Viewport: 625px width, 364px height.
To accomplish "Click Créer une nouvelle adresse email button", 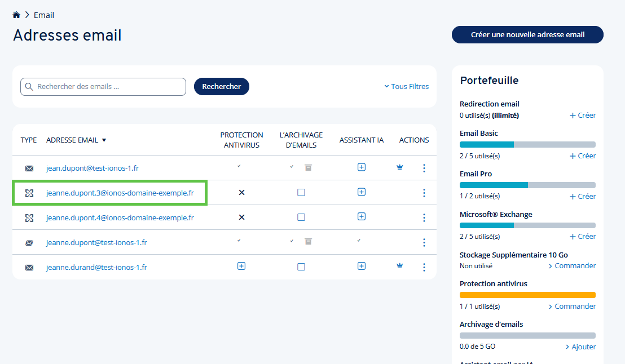I will (527, 35).
